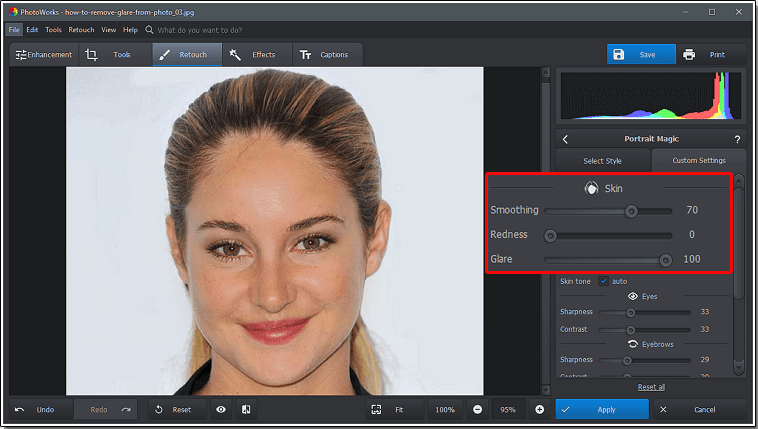Uncheck the Skin tone auto checkbox
The image size is (758, 429).
(x=603, y=281)
